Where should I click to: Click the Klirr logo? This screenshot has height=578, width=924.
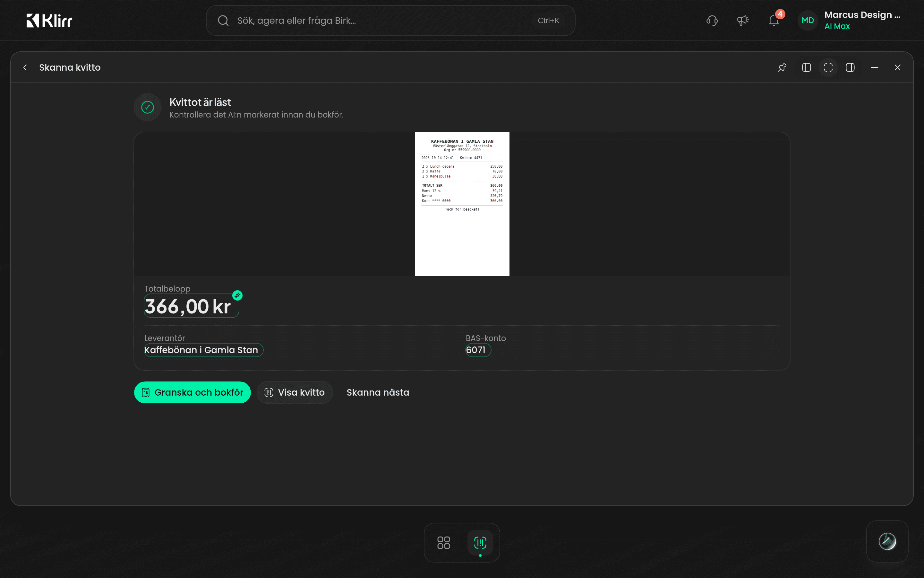click(x=49, y=21)
